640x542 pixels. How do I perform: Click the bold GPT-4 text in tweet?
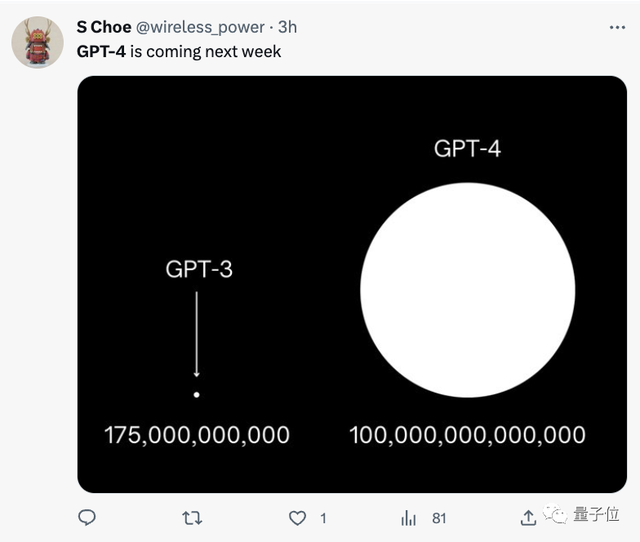(x=101, y=51)
